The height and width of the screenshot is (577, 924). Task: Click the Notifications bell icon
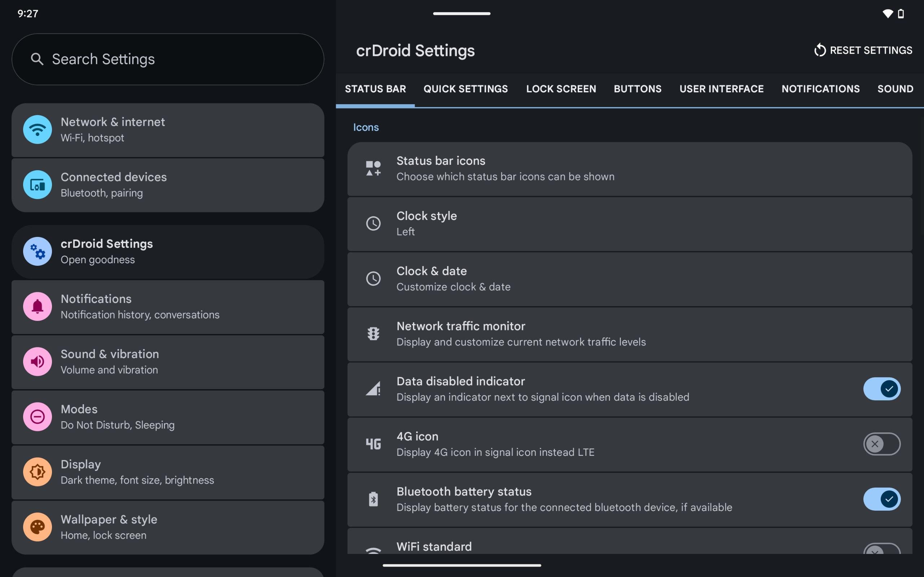pos(37,307)
